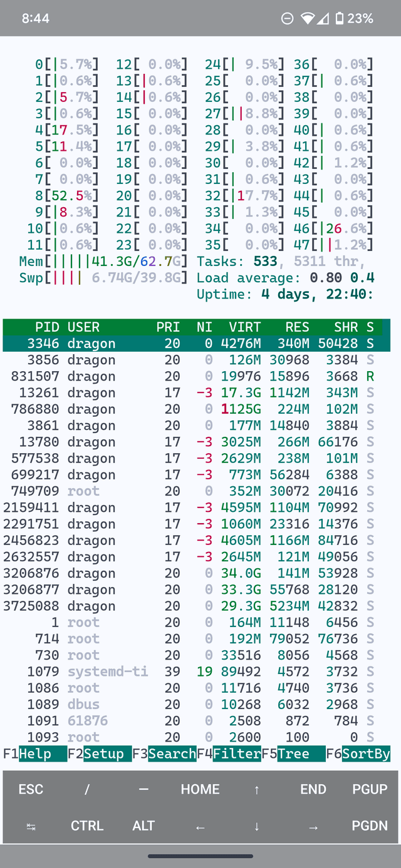Toggle the ALT modifier key

(143, 826)
